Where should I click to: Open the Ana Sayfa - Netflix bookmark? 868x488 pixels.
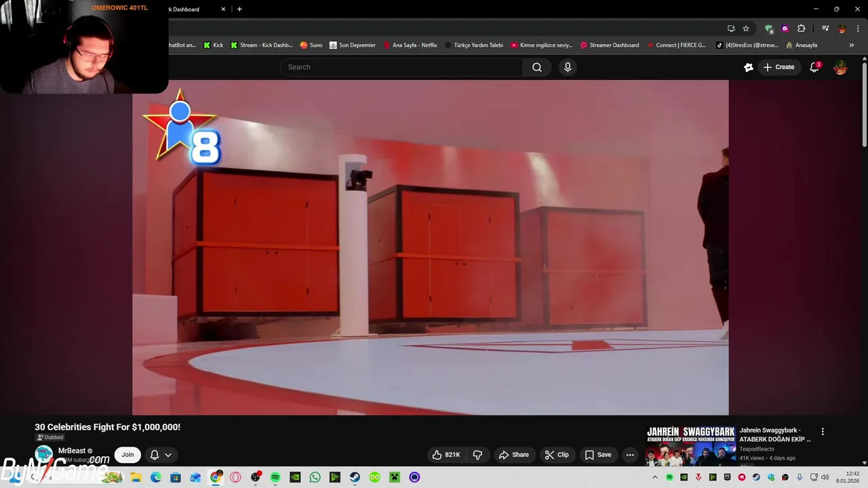410,45
